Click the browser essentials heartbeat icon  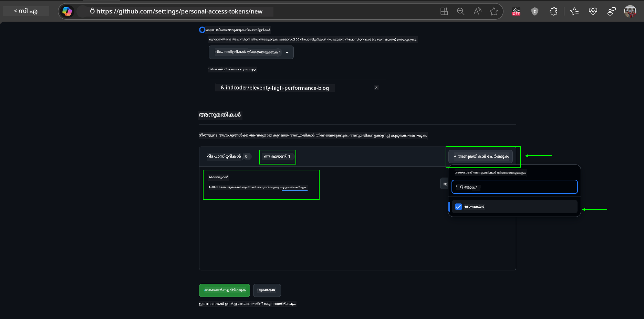tap(593, 11)
